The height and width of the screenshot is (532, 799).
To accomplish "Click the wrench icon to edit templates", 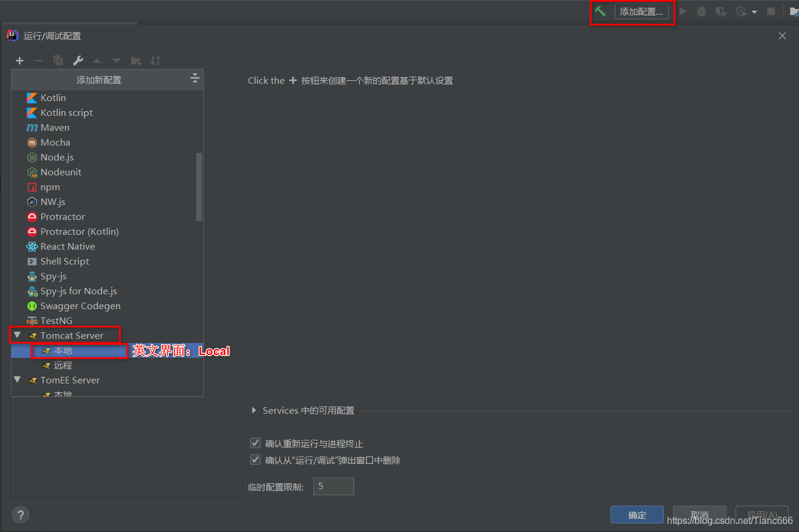I will pyautogui.click(x=78, y=61).
